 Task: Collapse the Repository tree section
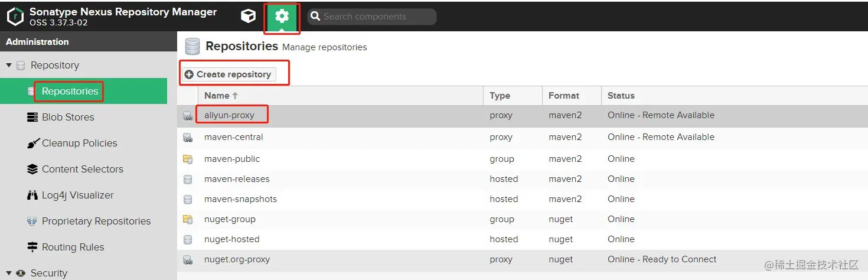[x=9, y=65]
